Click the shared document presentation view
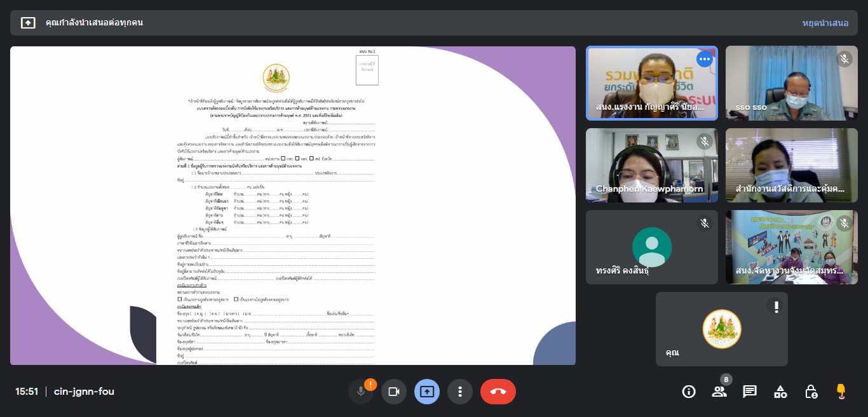Viewport: 868px width, 417px height. [292, 206]
